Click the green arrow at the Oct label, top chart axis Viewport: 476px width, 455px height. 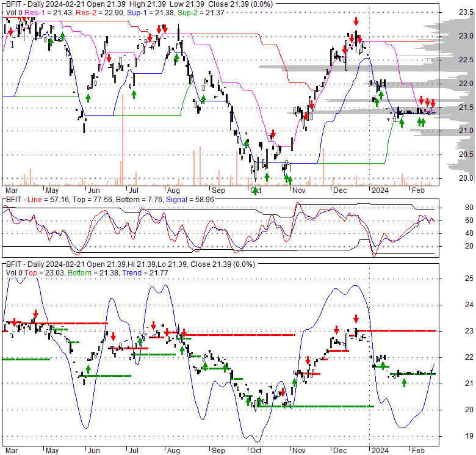click(255, 191)
